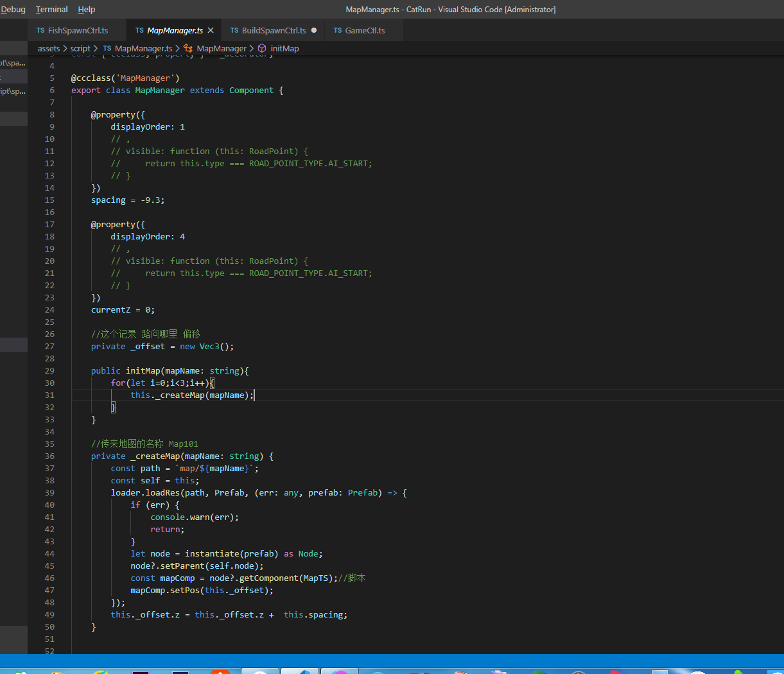Close the MapManager.ts editor tab
Screen dimensions: 784x674
(211, 30)
